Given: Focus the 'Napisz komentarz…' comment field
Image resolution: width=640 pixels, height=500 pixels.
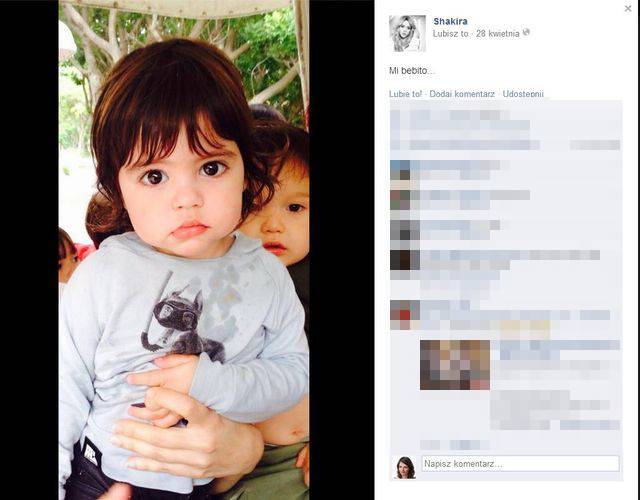Looking at the screenshot, I should tap(520, 464).
